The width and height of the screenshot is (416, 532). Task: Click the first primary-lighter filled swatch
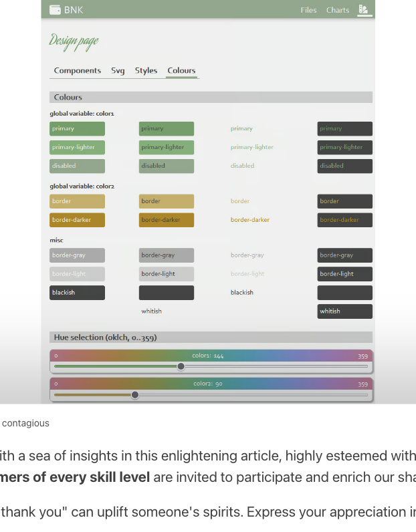click(77, 147)
